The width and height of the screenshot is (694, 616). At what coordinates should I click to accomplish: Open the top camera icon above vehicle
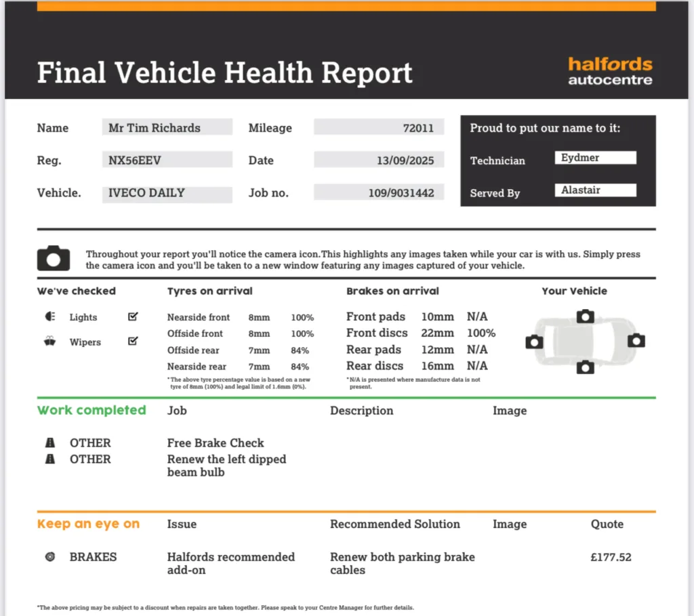click(x=585, y=316)
